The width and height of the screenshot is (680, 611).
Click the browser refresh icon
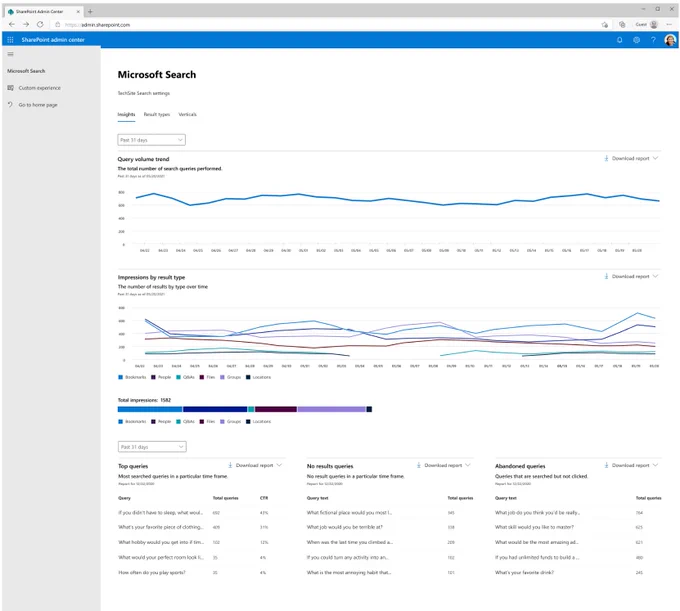tap(40, 25)
